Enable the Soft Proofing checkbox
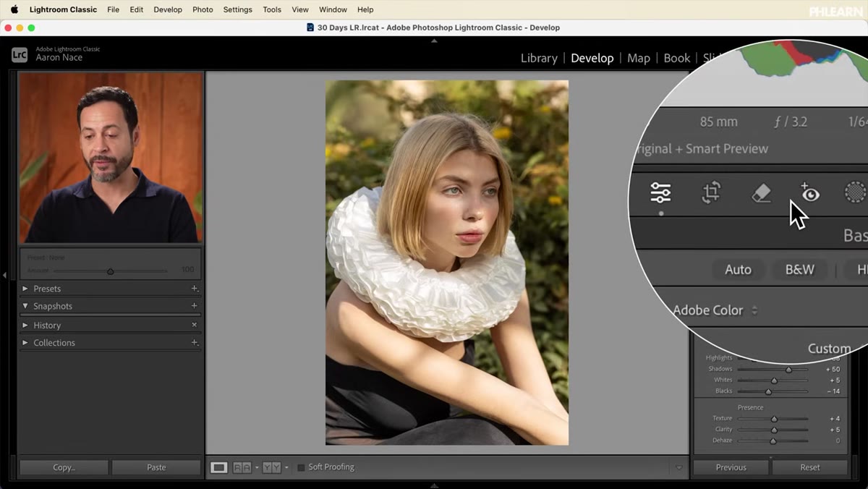 pos(302,467)
